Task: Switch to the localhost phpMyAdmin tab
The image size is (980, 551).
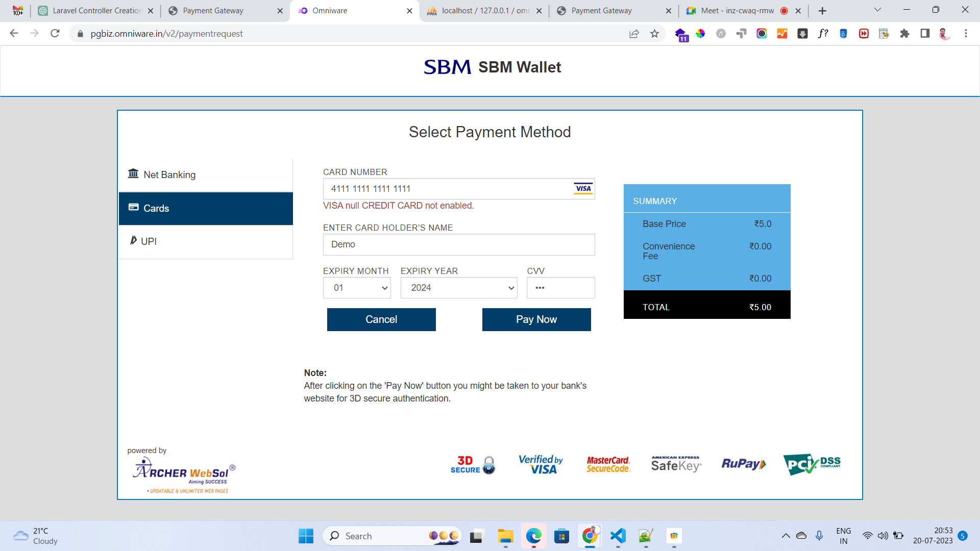Action: [x=484, y=11]
